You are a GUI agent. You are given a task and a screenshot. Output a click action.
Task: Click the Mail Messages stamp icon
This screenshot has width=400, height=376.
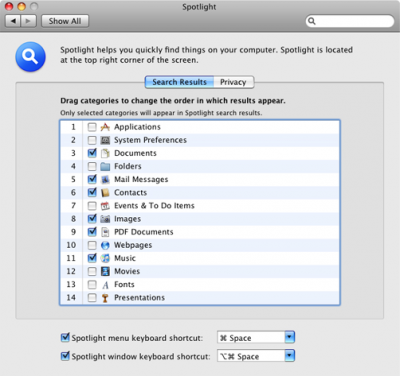[x=105, y=179]
